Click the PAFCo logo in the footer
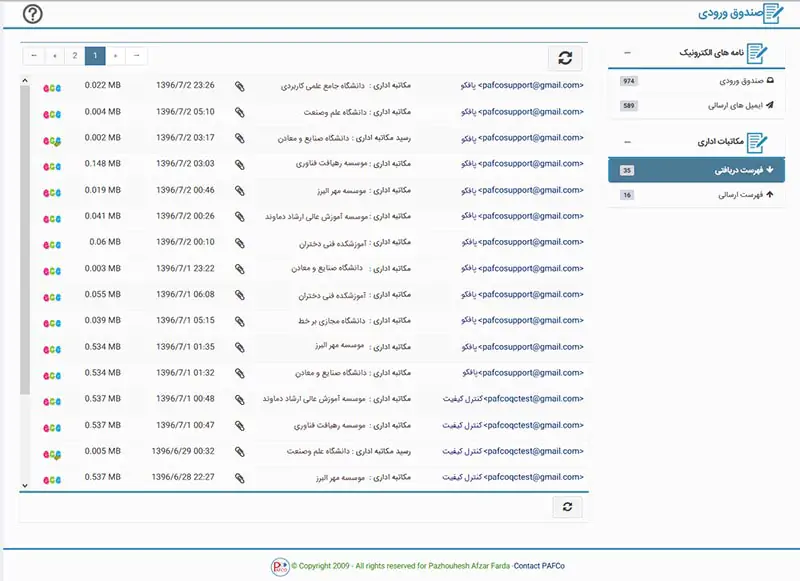Image resolution: width=800 pixels, height=581 pixels. coord(279,566)
